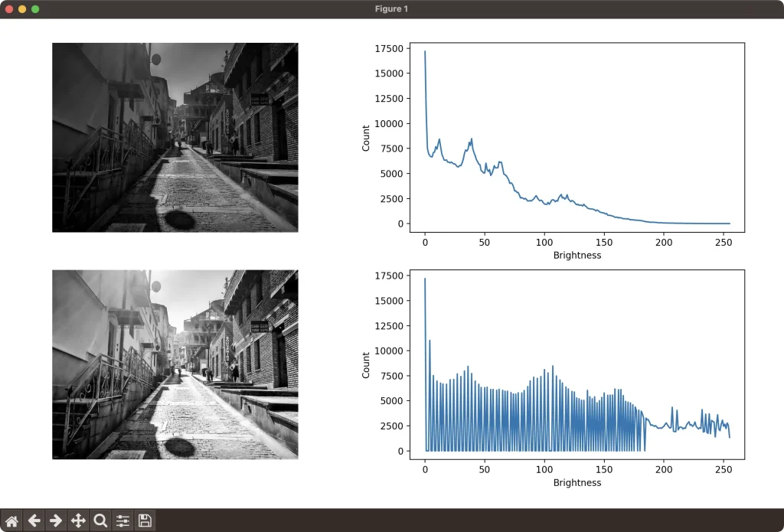The image size is (784, 532).
Task: Click the "Figure 1" window title
Action: point(391,9)
